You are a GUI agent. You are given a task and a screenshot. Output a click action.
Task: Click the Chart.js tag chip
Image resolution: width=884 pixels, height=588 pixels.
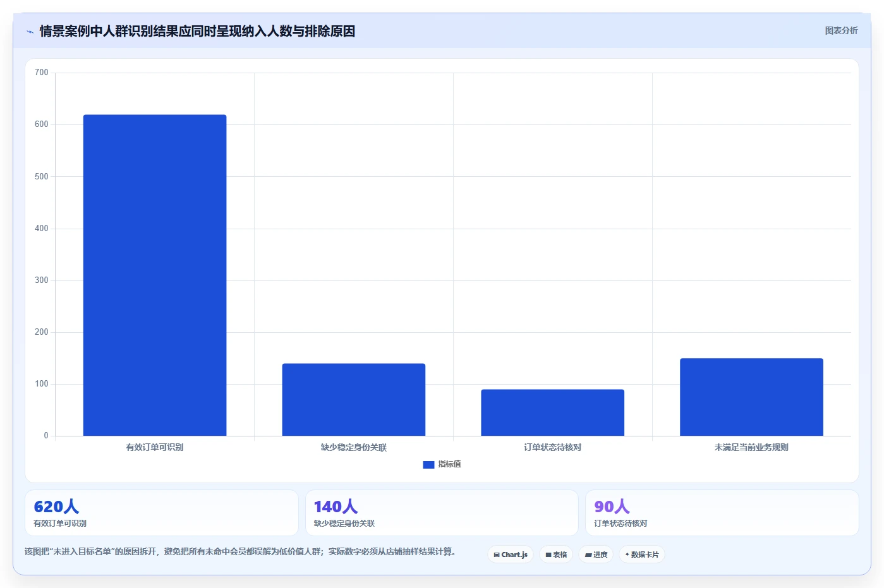pos(511,555)
